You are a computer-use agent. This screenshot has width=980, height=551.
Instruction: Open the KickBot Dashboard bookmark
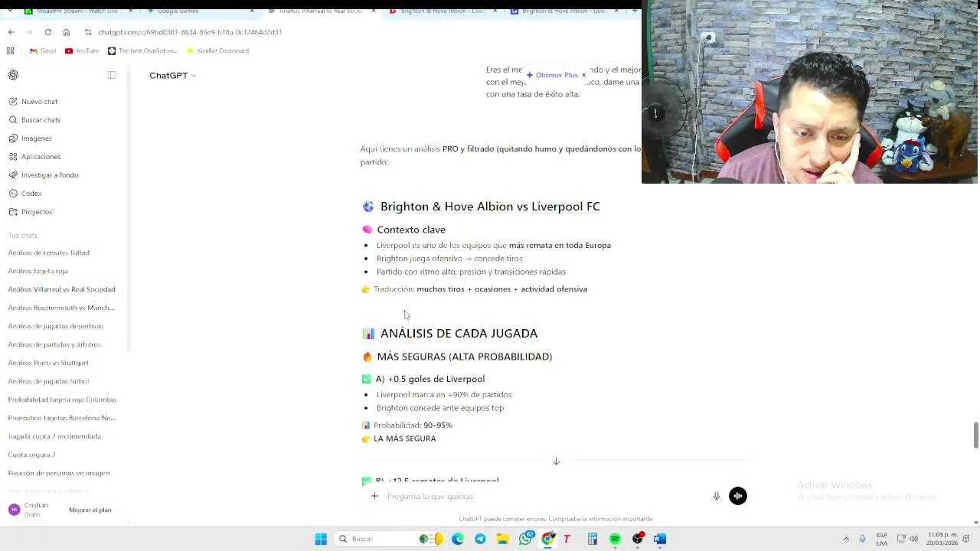coord(217,51)
